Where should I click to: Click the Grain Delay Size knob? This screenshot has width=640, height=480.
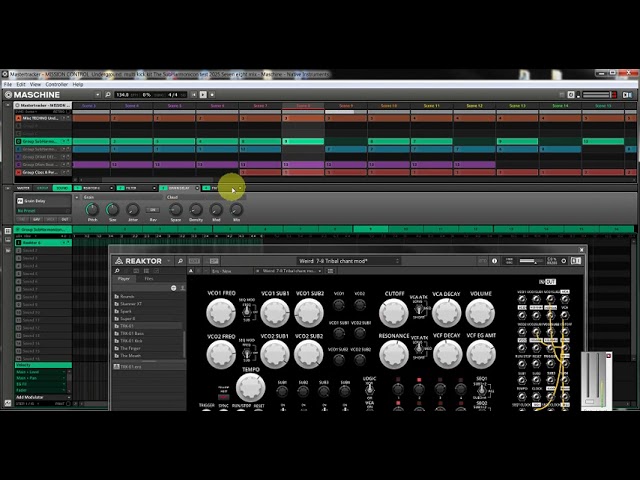click(112, 210)
